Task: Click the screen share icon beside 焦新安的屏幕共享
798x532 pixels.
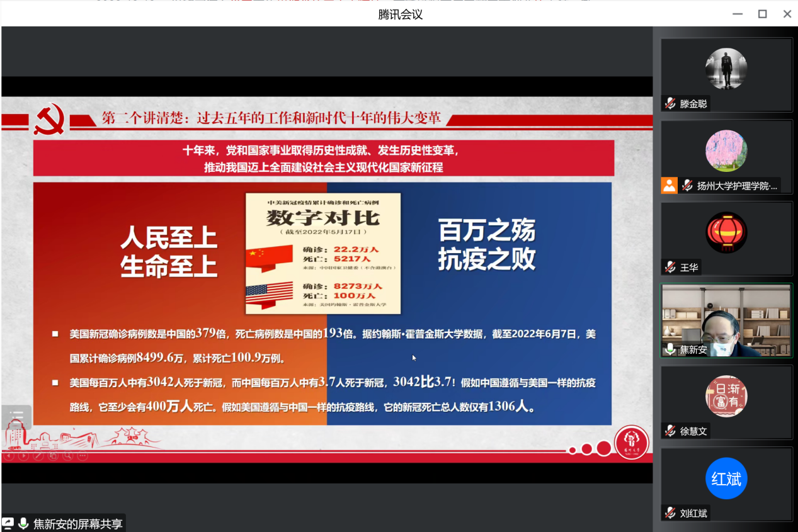Action: pyautogui.click(x=8, y=523)
